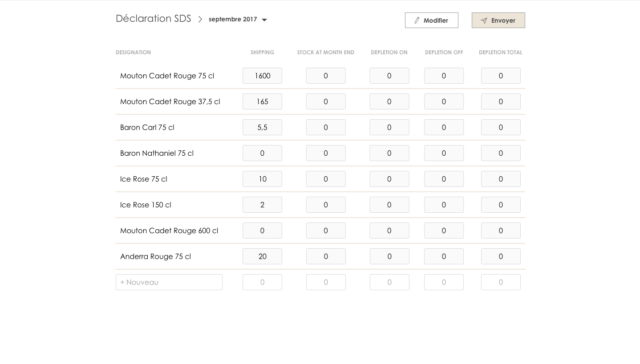Click the Mouton Cadet Rouge 600 cl row label
The height and width of the screenshot is (364, 640).
pyautogui.click(x=169, y=231)
